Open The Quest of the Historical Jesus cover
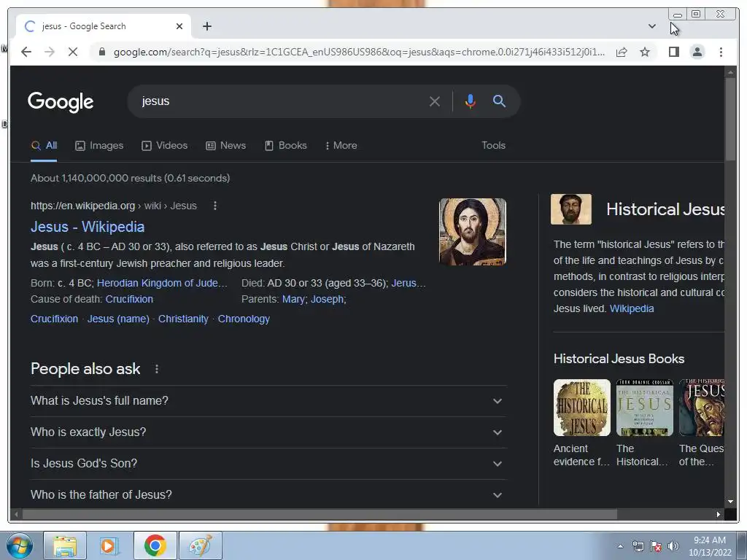The height and width of the screenshot is (560, 747). coord(702,408)
